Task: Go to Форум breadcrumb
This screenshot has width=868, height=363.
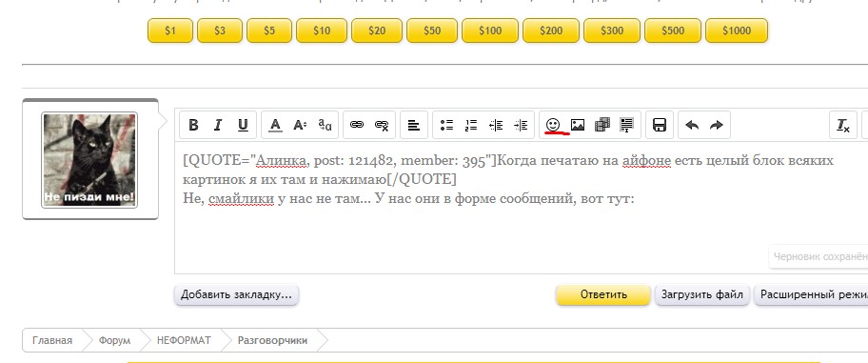Action: (114, 340)
